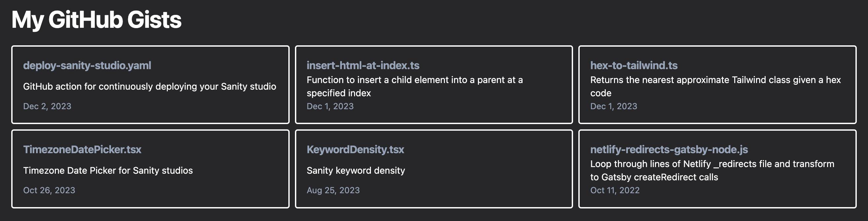Select the TimezoneDatePicker.tsx card
The image size is (868, 221).
[x=151, y=169]
